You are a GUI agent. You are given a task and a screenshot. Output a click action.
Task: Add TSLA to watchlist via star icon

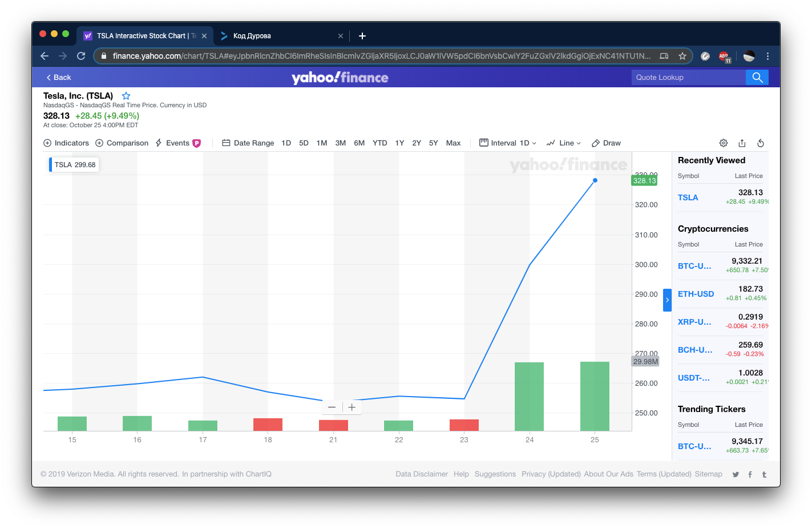coord(126,96)
